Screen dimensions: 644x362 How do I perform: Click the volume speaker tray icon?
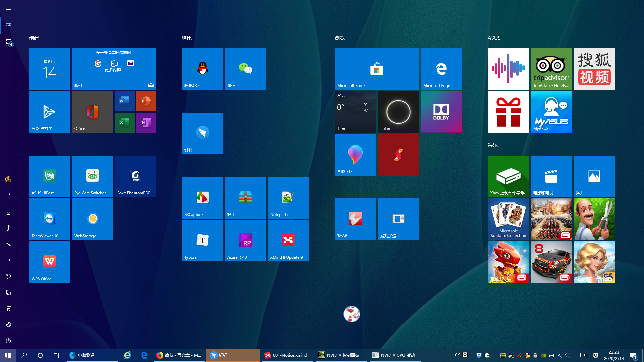point(567,355)
